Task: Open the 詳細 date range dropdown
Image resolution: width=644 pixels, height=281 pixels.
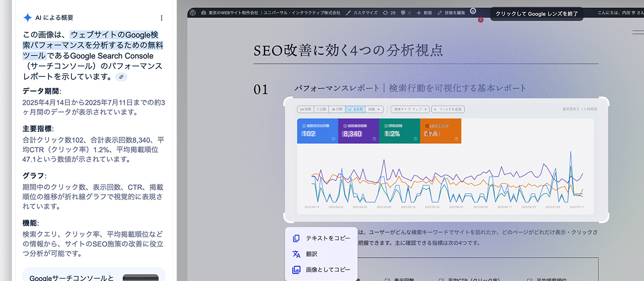Action: 375,109
